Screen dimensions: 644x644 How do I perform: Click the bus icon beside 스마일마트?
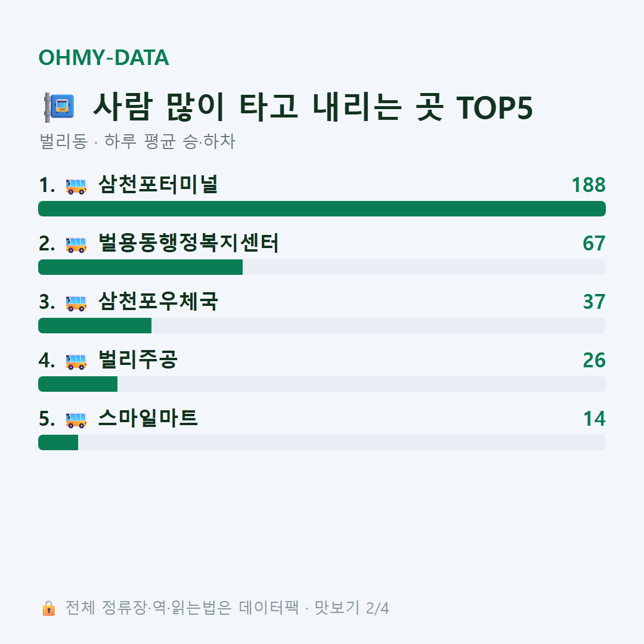(x=76, y=420)
